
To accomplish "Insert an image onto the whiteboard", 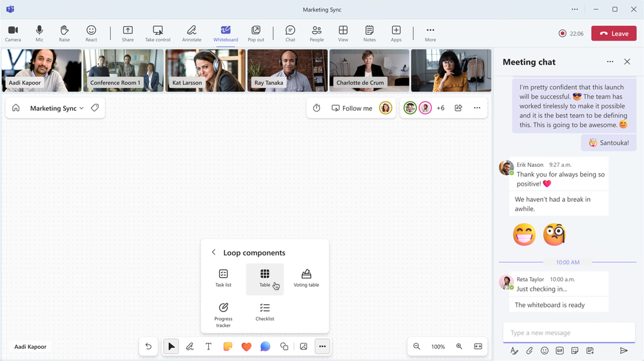I will tap(304, 346).
